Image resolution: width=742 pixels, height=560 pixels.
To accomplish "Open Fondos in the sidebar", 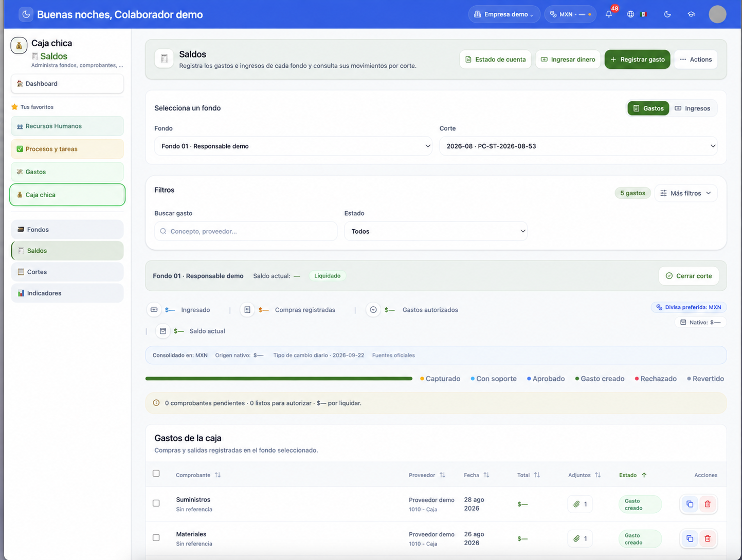I will point(67,230).
